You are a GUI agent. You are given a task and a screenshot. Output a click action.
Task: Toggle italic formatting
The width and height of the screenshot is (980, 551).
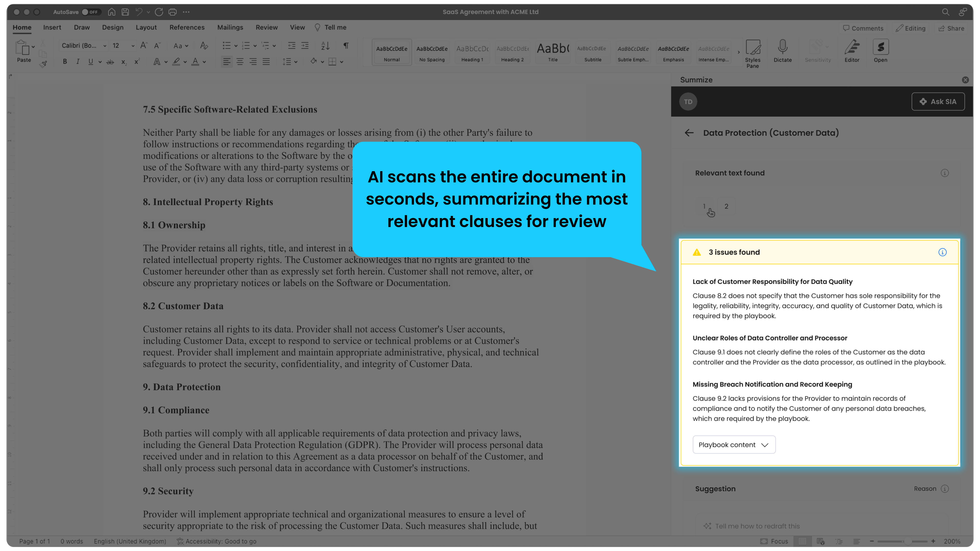(78, 61)
